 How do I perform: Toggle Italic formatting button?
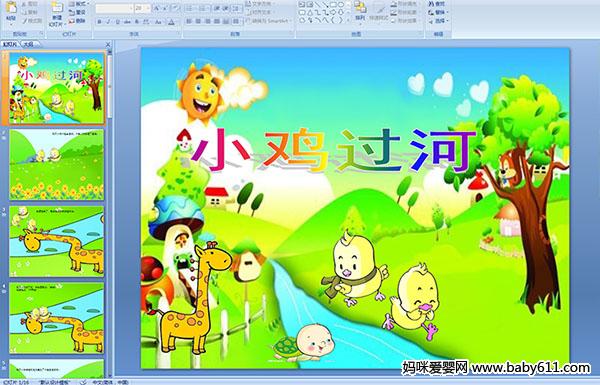tap(108, 22)
